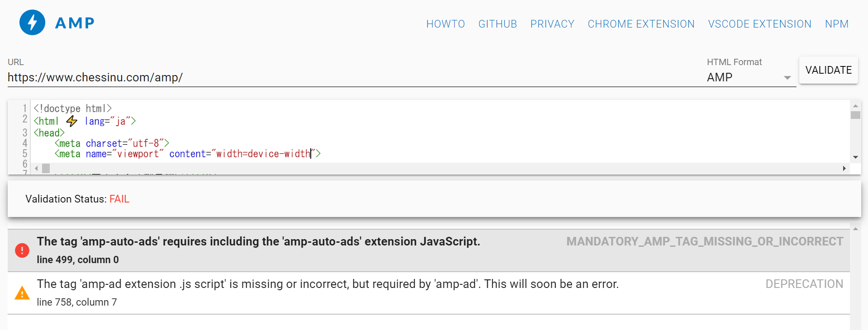This screenshot has height=330, width=868.
Task: Click the yellow warning triangle icon
Action: click(x=21, y=293)
